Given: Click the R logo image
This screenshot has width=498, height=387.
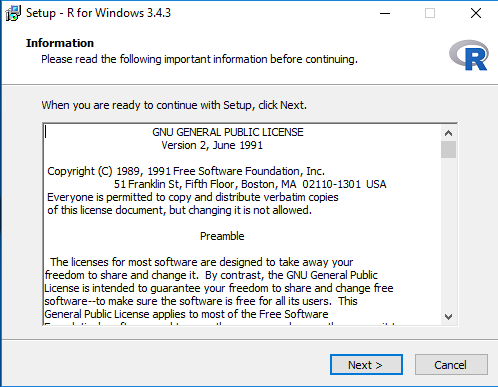Looking at the screenshot, I should click(469, 56).
